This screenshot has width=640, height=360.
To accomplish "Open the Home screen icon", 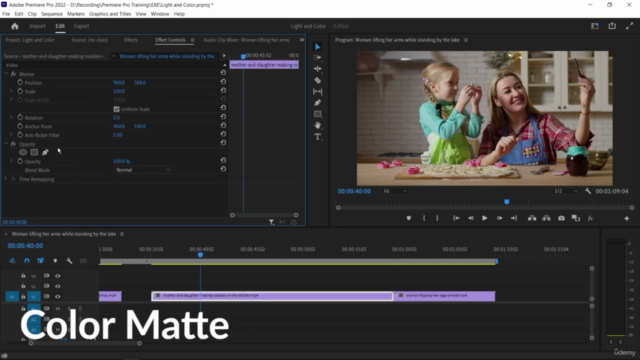I will tap(15, 26).
